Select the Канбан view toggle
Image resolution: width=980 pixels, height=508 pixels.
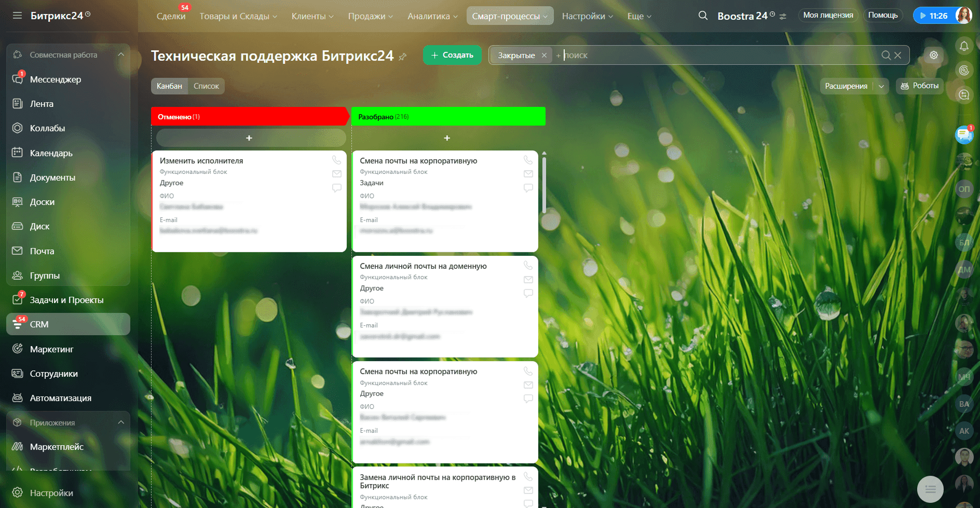tap(169, 86)
